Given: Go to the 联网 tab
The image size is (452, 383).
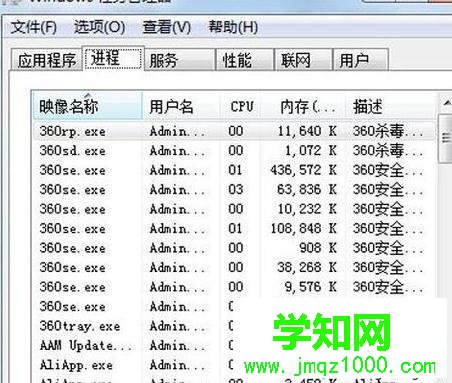Looking at the screenshot, I should (x=303, y=60).
